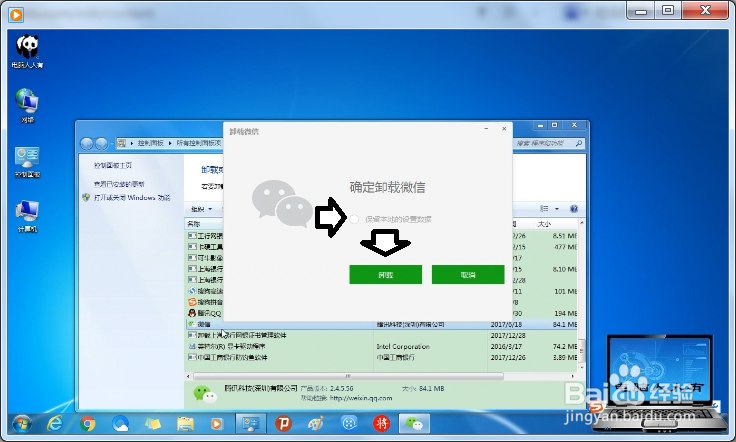This screenshot has height=442, width=736.
Task: Open the orange media player taskbar icon
Action: coord(216,424)
